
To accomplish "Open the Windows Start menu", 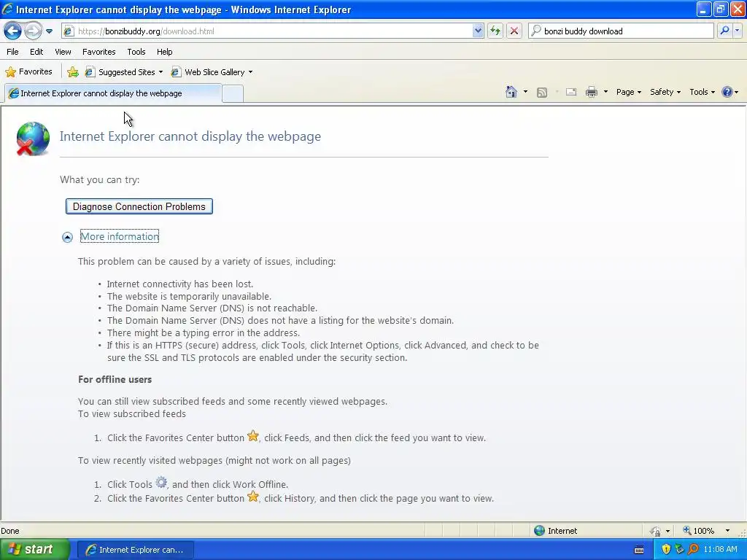I will coord(34,549).
